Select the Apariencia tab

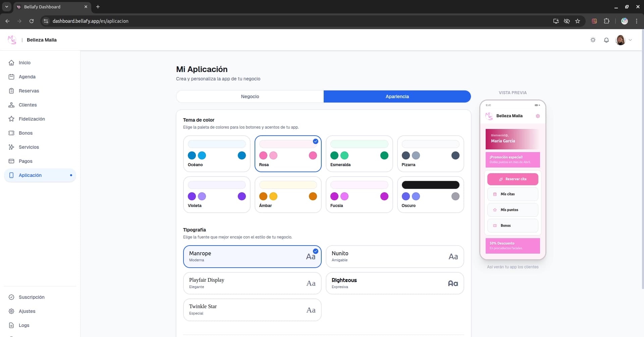coord(397,96)
